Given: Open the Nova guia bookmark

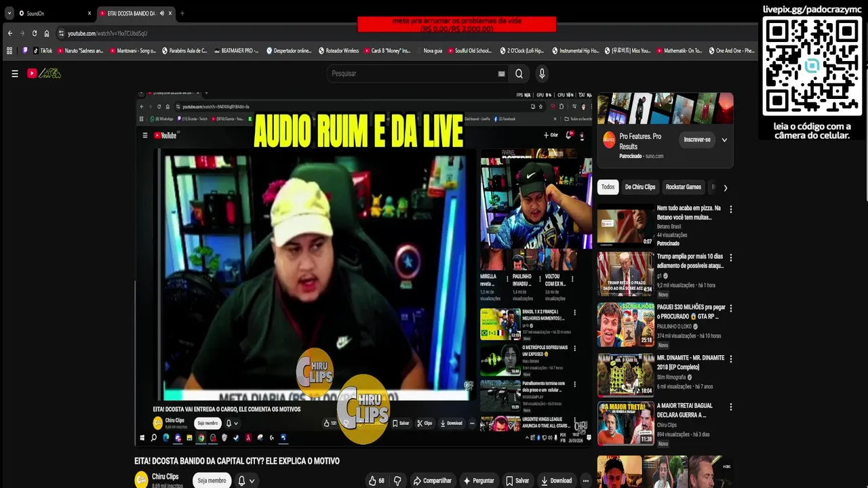Looking at the screenshot, I should (x=430, y=50).
